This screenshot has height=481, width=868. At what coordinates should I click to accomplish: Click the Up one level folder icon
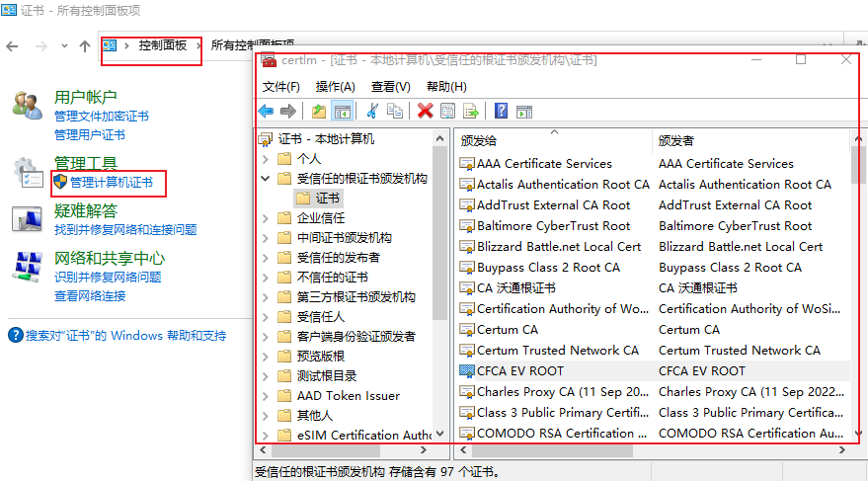tap(318, 112)
